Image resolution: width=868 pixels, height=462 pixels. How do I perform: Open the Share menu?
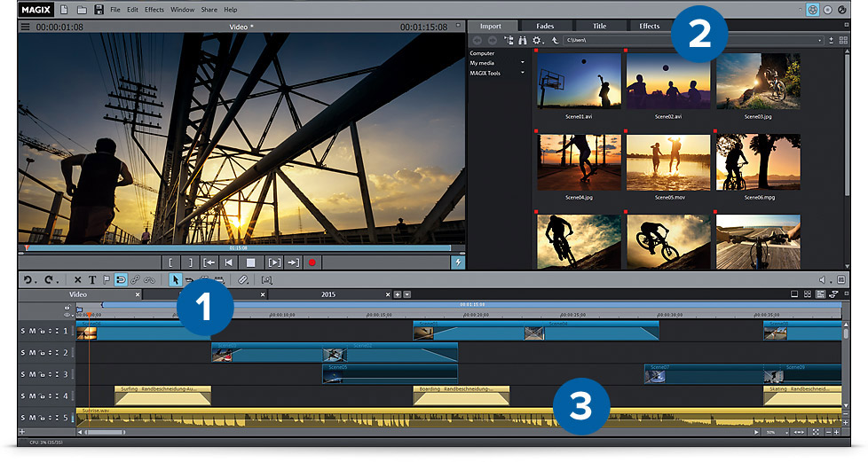209,10
